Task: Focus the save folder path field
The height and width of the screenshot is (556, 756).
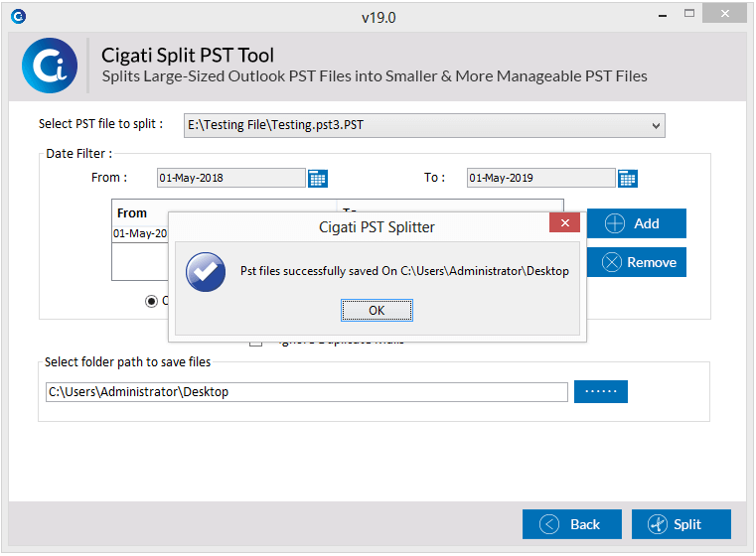Action: [307, 392]
